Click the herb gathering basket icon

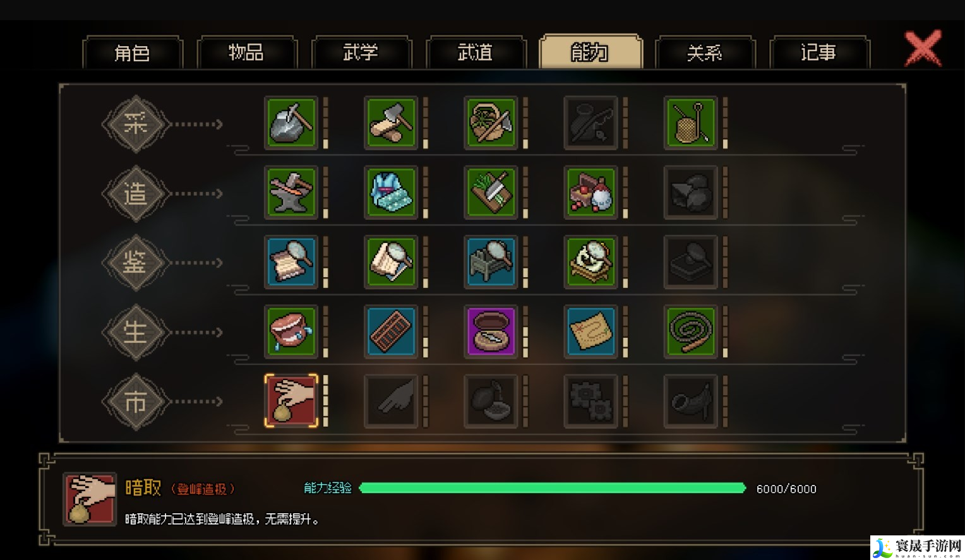coord(491,122)
